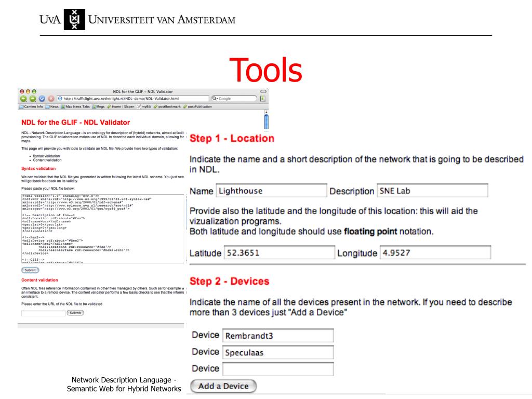This screenshot has width=532, height=399.
Task: Click the browser Forward arrow button
Action: pyautogui.click(x=33, y=99)
